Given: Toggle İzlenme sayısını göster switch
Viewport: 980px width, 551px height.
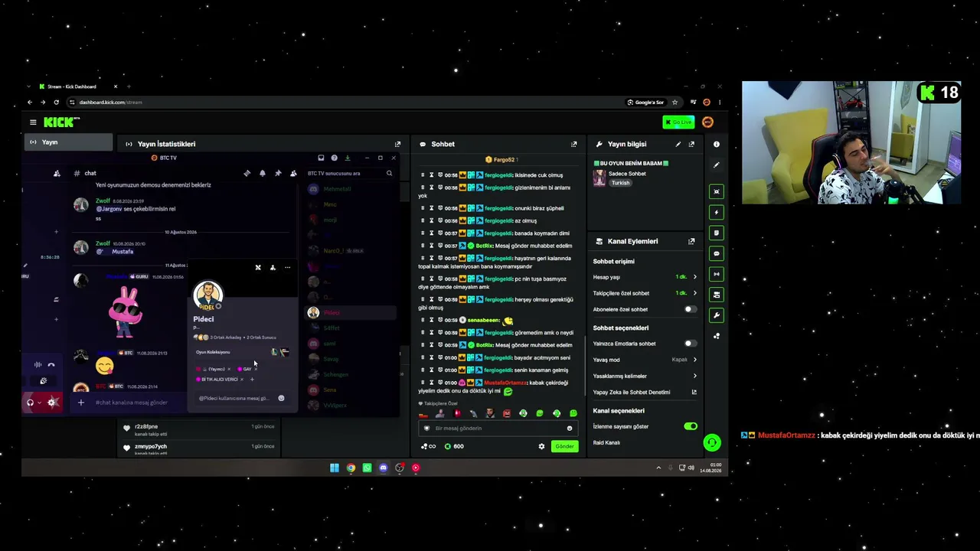Looking at the screenshot, I should click(690, 426).
